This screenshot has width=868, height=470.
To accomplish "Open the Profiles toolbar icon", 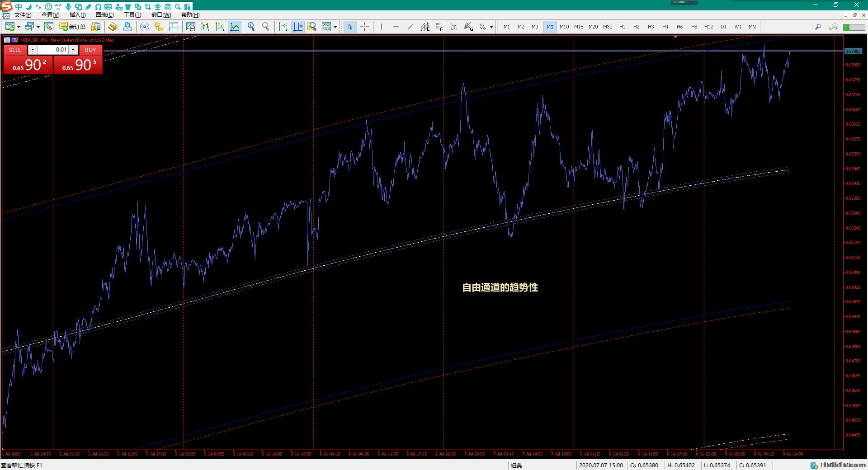I will [29, 27].
